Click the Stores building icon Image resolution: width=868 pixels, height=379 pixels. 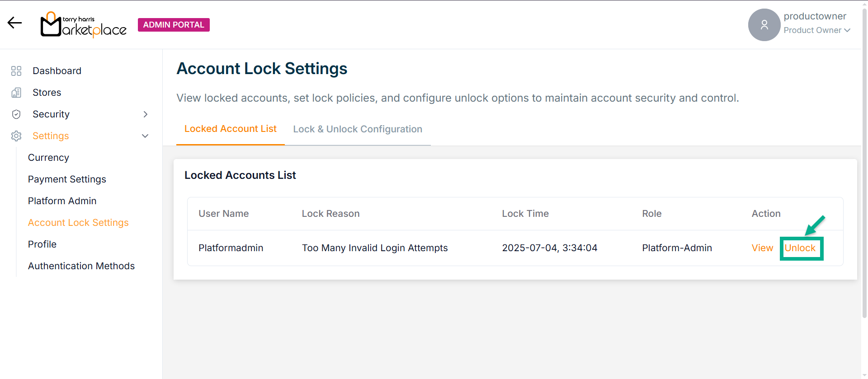click(16, 93)
